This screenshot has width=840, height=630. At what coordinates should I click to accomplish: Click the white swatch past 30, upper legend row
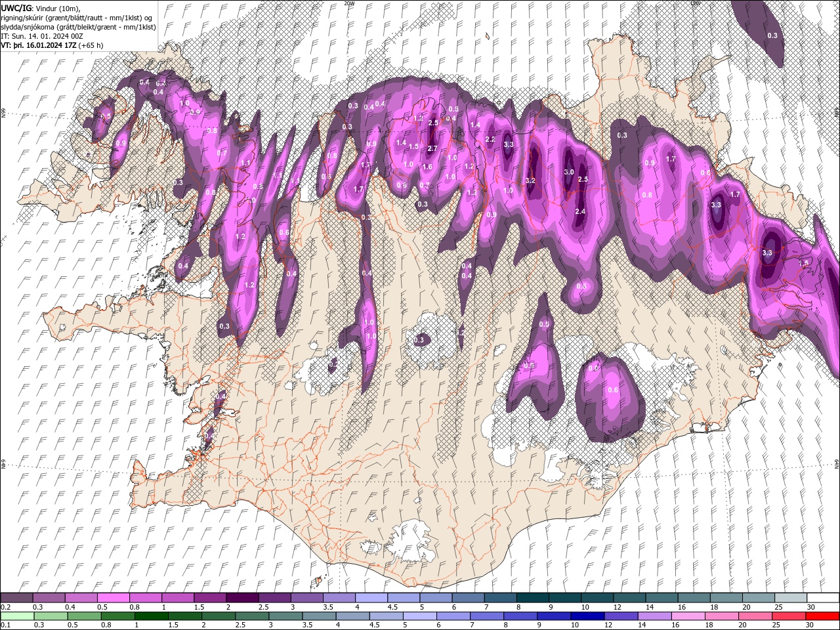(x=822, y=597)
